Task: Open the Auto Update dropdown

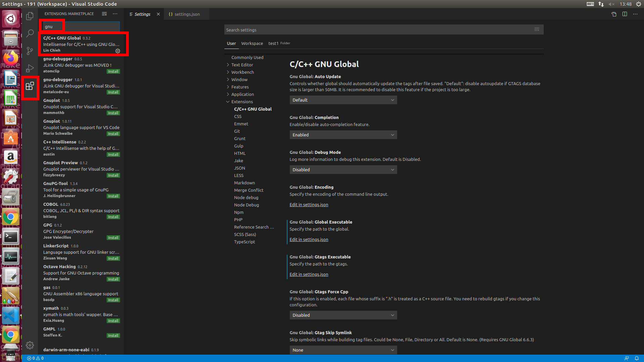Action: pyautogui.click(x=343, y=100)
